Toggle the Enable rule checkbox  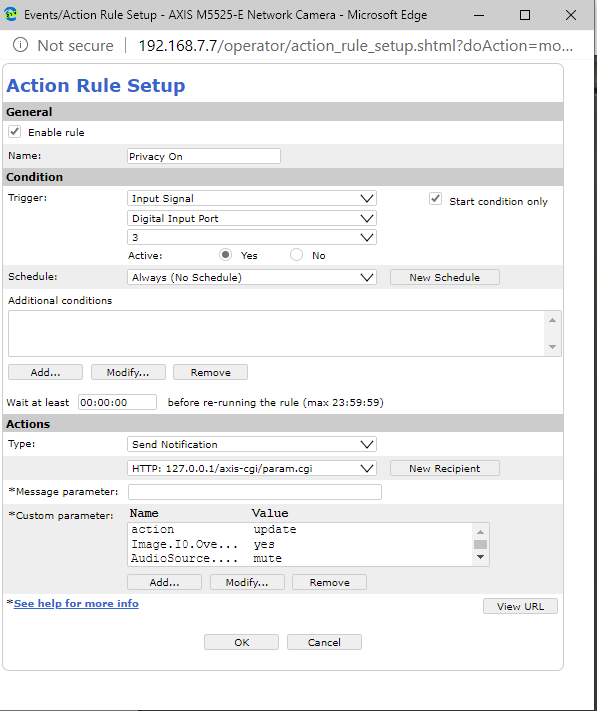coord(15,132)
